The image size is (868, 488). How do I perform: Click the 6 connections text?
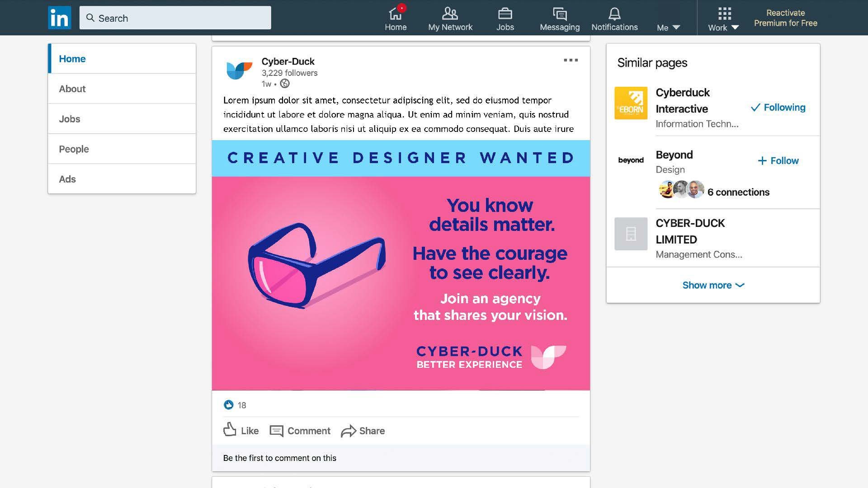pyautogui.click(x=738, y=192)
